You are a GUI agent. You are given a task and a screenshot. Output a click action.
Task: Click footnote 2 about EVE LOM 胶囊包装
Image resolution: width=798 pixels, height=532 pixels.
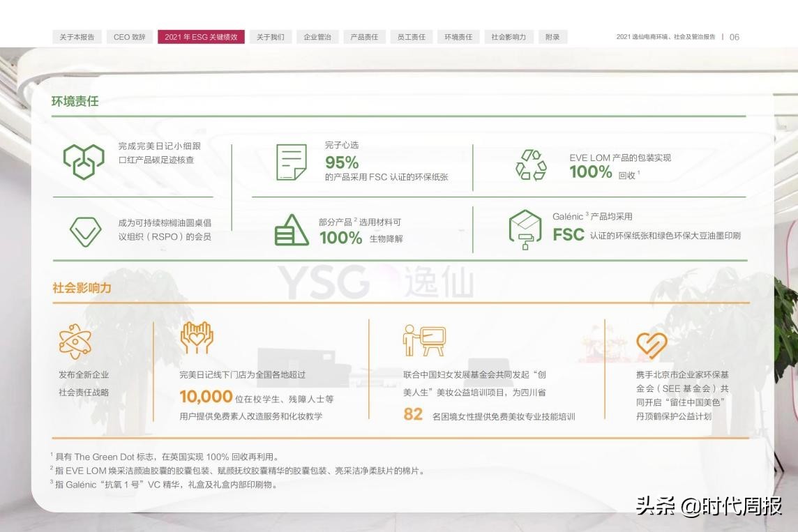237,471
